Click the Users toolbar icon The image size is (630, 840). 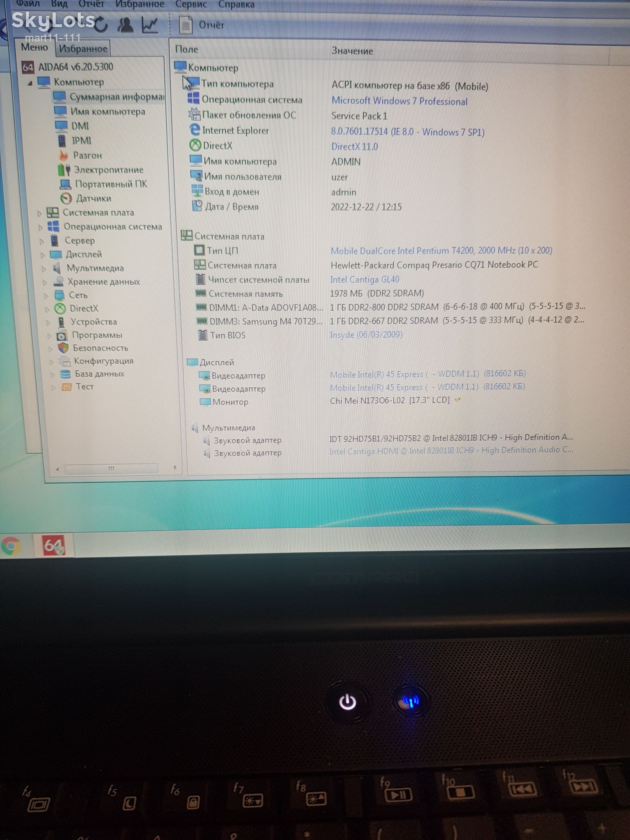click(126, 25)
